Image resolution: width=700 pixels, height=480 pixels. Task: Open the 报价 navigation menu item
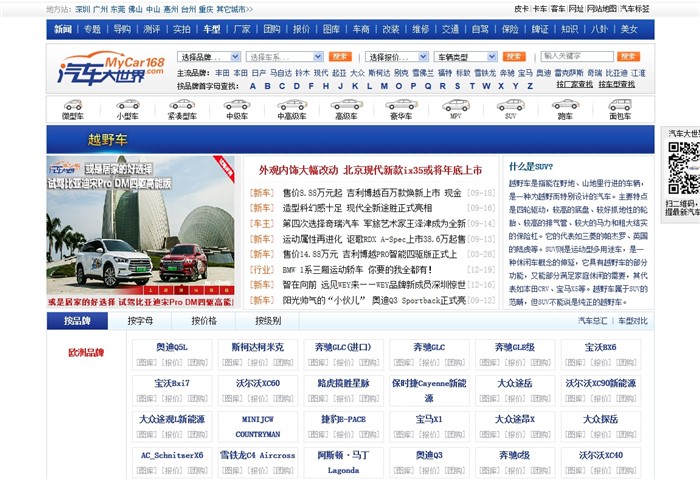tap(301, 29)
